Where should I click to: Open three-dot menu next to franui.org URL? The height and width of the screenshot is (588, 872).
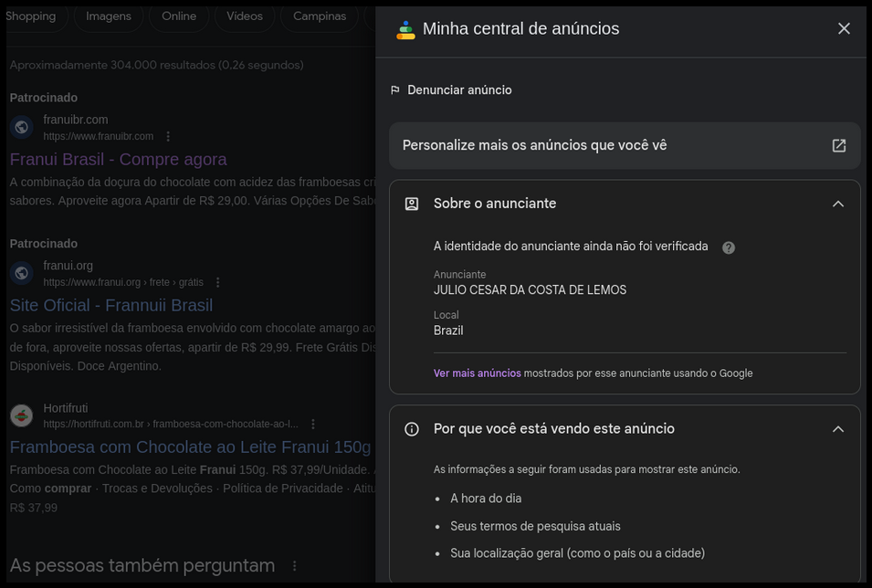coord(218,283)
